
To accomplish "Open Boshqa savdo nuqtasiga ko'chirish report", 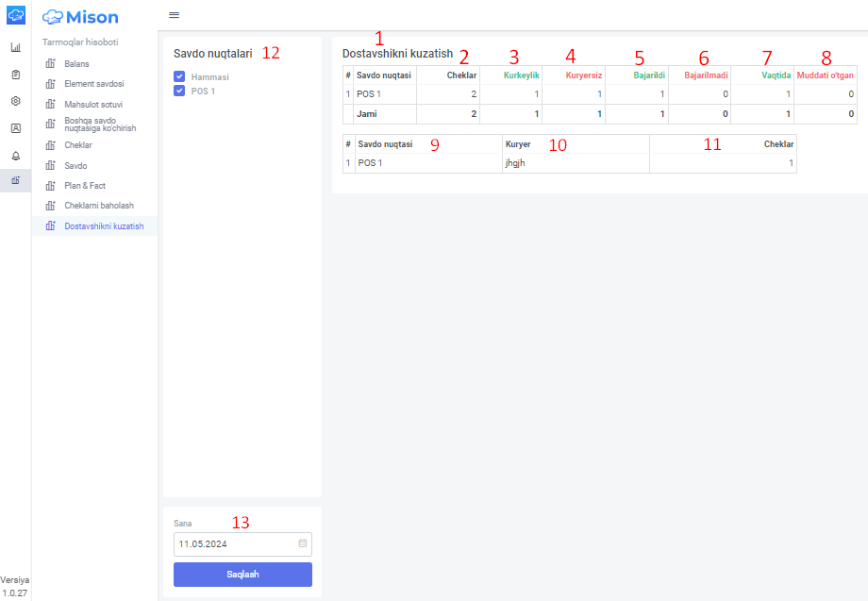I will click(x=100, y=124).
